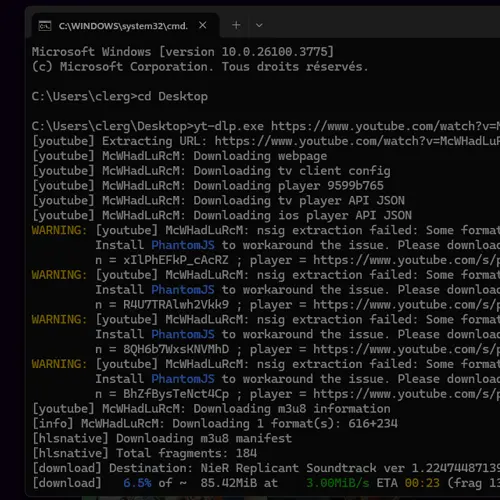Image resolution: width=500 pixels, height=500 pixels.
Task: Click '[hlsnative] Downloading m3u8 manifest' line
Action: [162, 438]
